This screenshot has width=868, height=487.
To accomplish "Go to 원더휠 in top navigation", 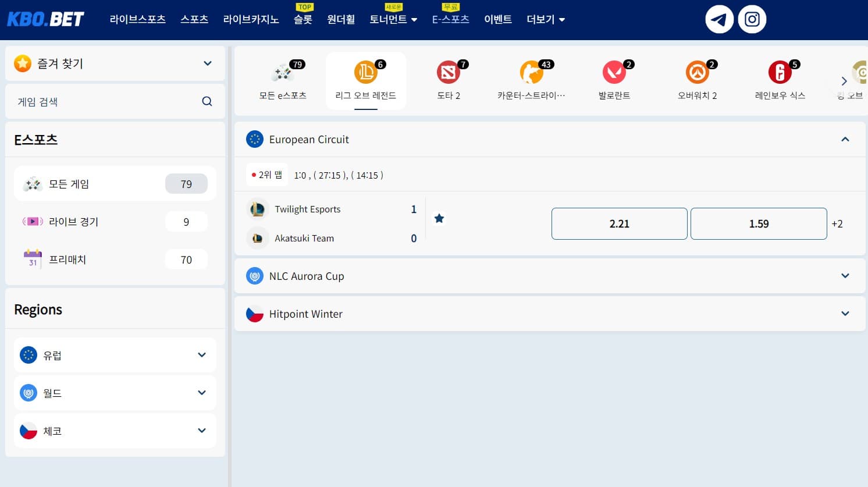I will point(341,19).
